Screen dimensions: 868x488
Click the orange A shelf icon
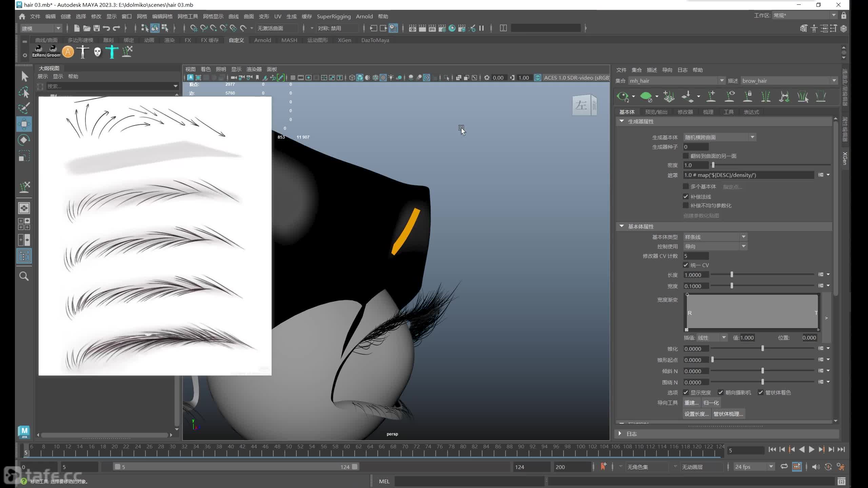[x=68, y=52]
